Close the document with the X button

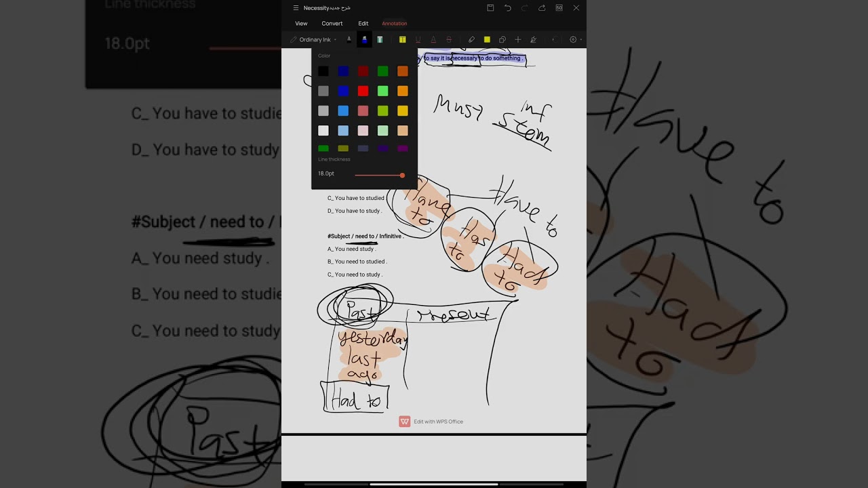pos(576,8)
